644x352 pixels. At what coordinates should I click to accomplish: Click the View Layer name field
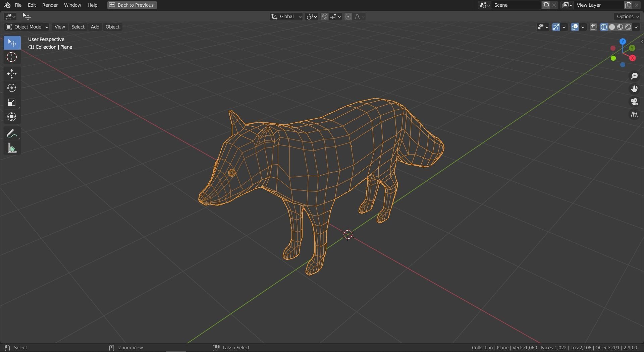[x=599, y=5]
